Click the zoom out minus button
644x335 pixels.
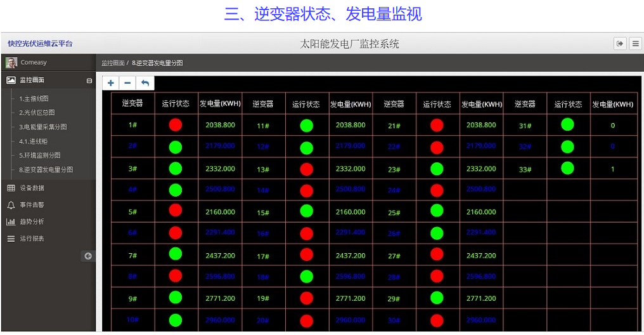(127, 83)
